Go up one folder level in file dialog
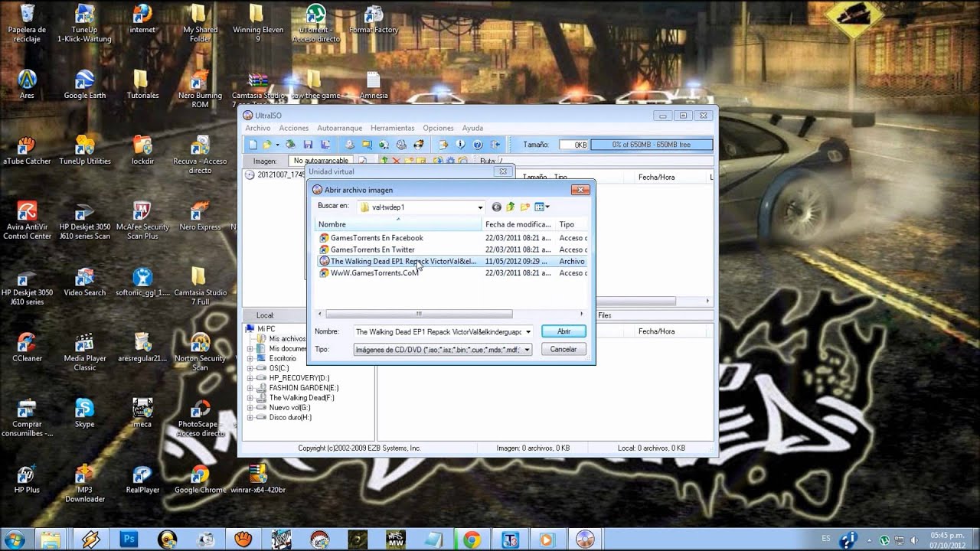 pos(511,207)
